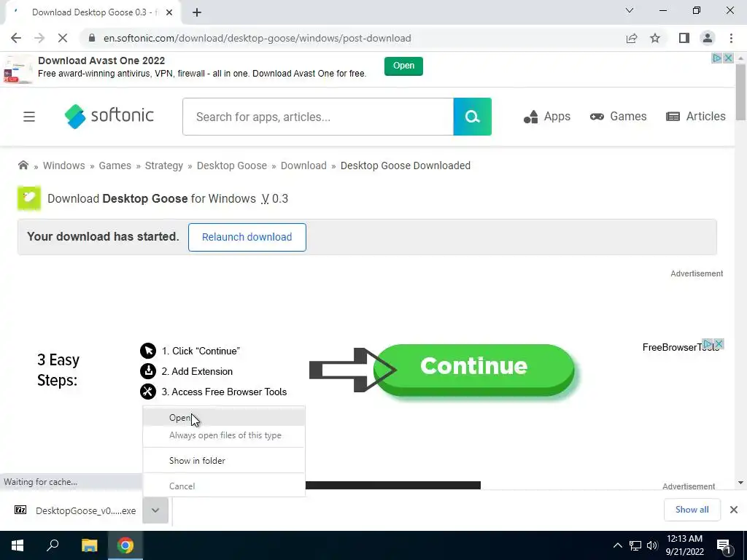
Task: Open the tab search chevron
Action: pos(630,10)
